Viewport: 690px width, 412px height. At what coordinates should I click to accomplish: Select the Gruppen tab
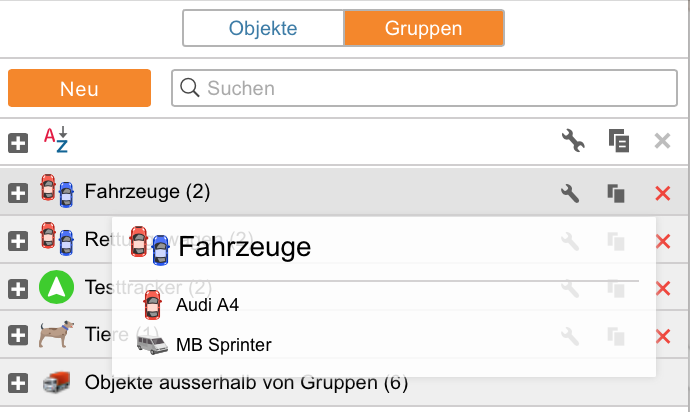[423, 28]
